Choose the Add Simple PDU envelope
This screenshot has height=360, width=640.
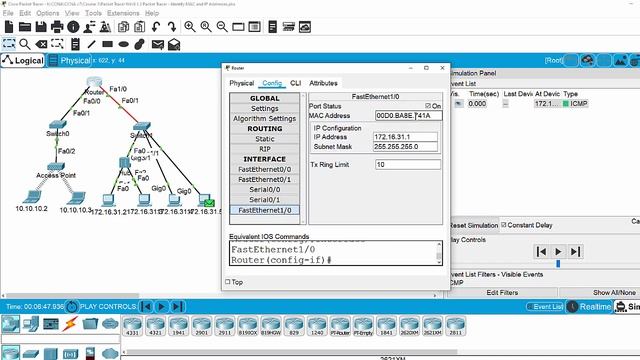click(158, 44)
